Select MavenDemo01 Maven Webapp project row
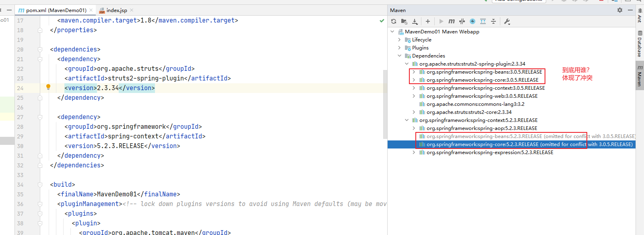Viewport: 644px width, 235px height. 512,31
